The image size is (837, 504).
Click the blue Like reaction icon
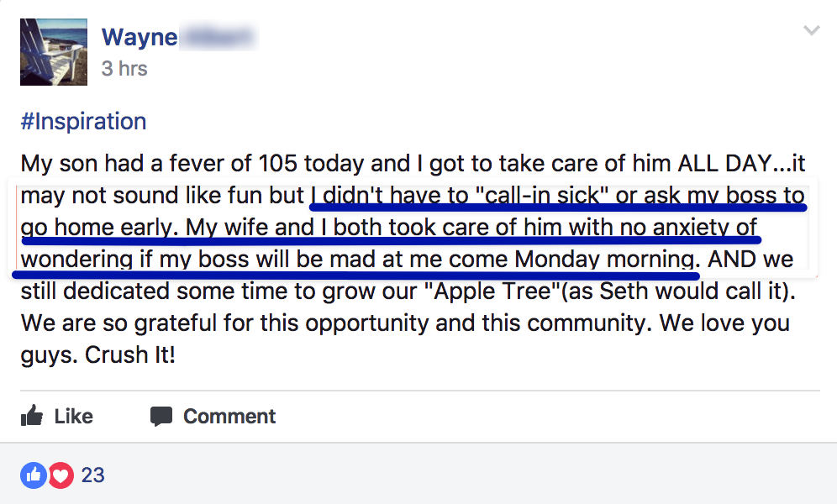(33, 475)
